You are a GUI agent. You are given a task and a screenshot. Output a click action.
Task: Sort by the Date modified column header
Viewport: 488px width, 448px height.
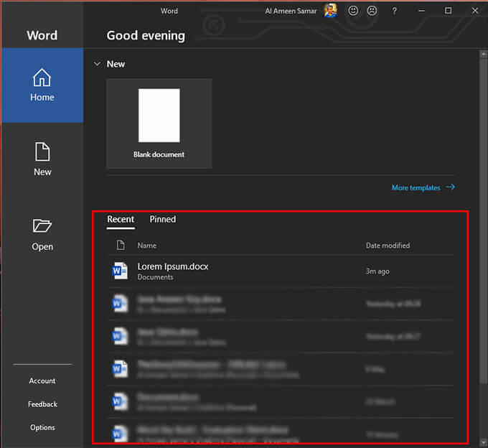(x=388, y=246)
